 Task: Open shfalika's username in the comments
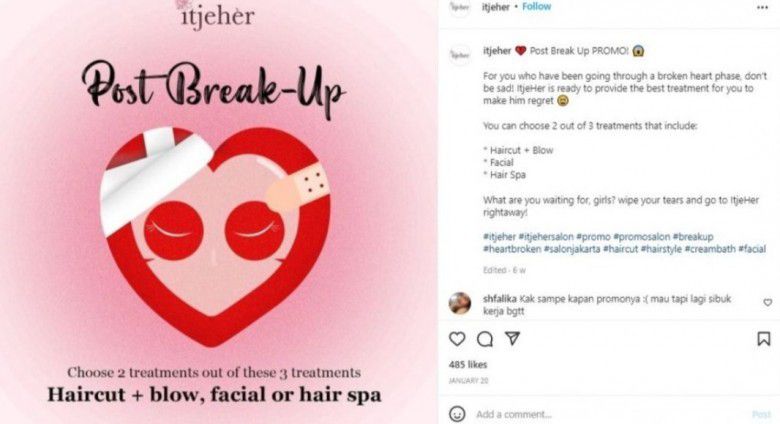tap(499, 299)
